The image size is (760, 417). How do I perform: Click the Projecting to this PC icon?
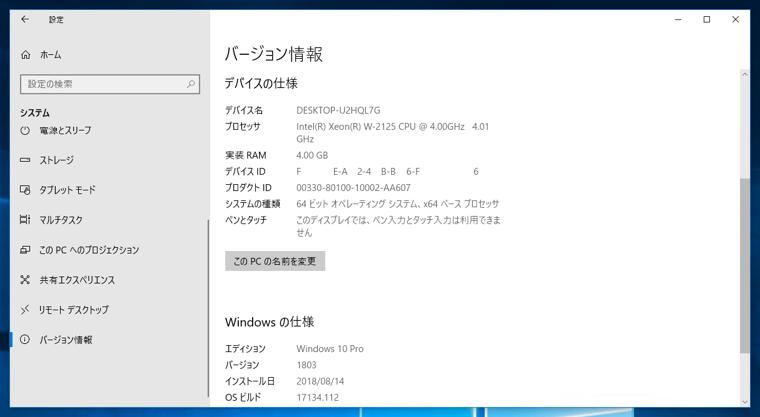pyautogui.click(x=25, y=250)
